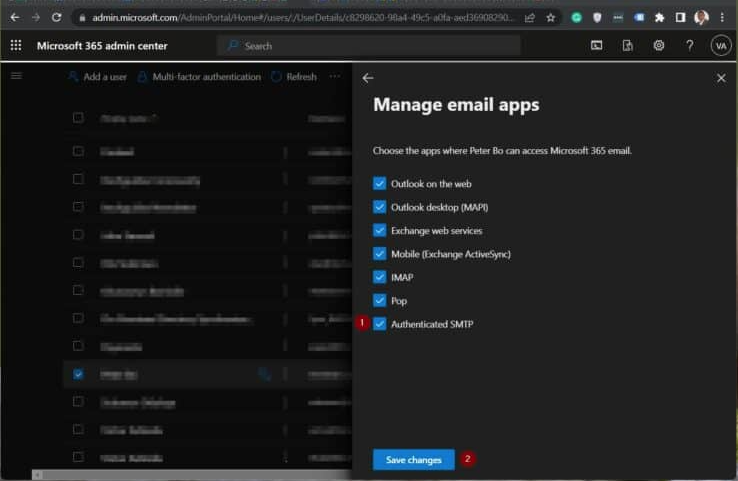
Task: Close the Manage email apps panel
Action: tap(721, 78)
